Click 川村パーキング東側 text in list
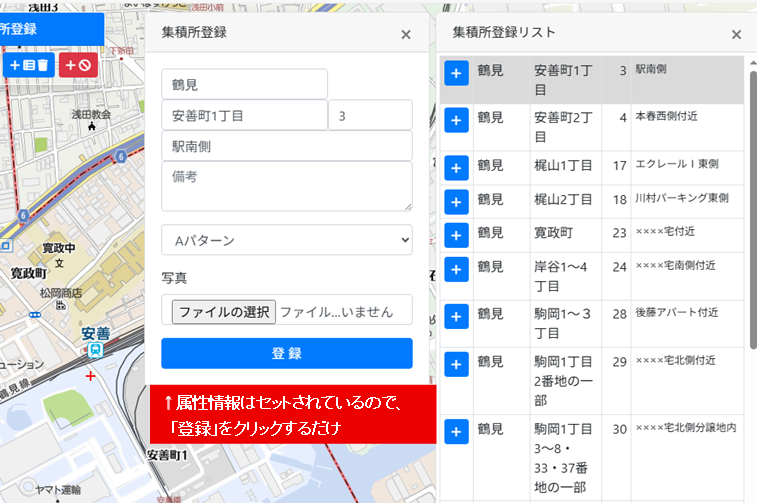757x504 pixels. (682, 197)
